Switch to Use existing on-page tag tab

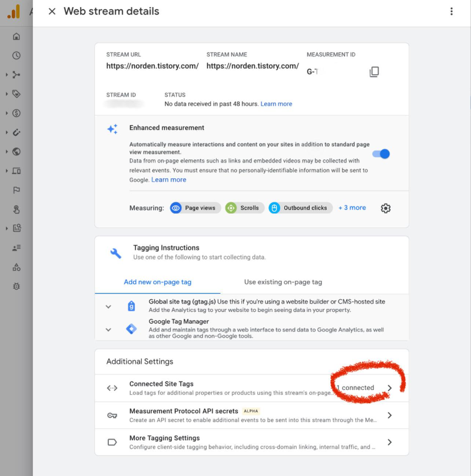point(283,282)
